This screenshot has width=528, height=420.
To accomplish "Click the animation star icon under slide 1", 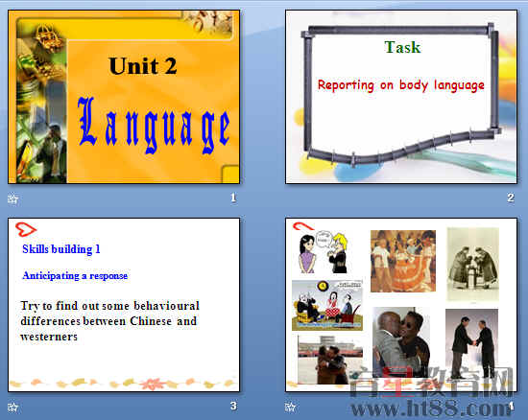I will click(x=12, y=198).
